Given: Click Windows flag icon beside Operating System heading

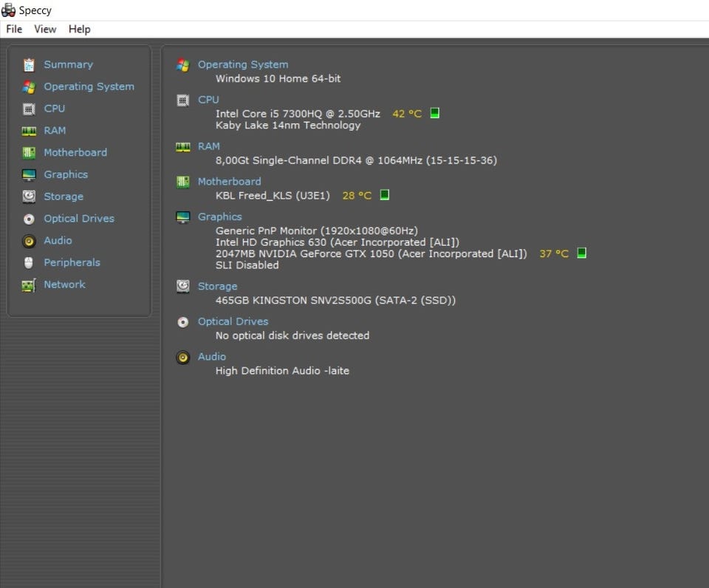Looking at the screenshot, I should 182,66.
